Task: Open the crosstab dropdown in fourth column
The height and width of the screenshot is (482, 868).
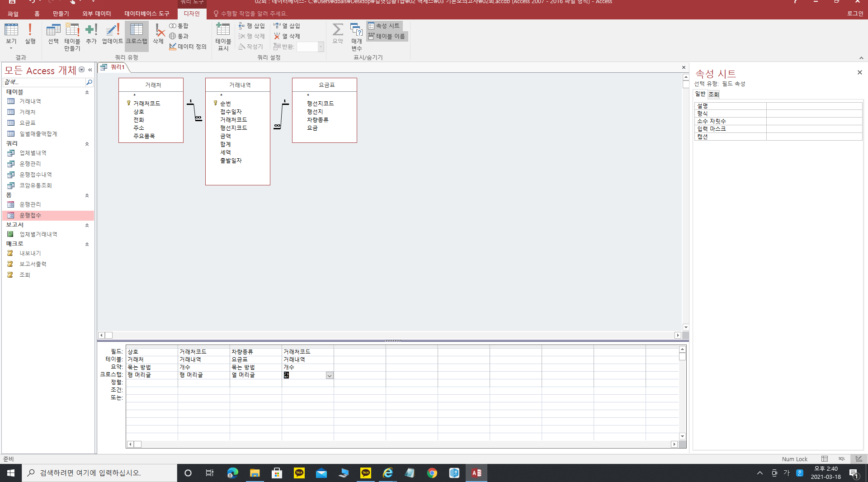Action: [x=330, y=376]
